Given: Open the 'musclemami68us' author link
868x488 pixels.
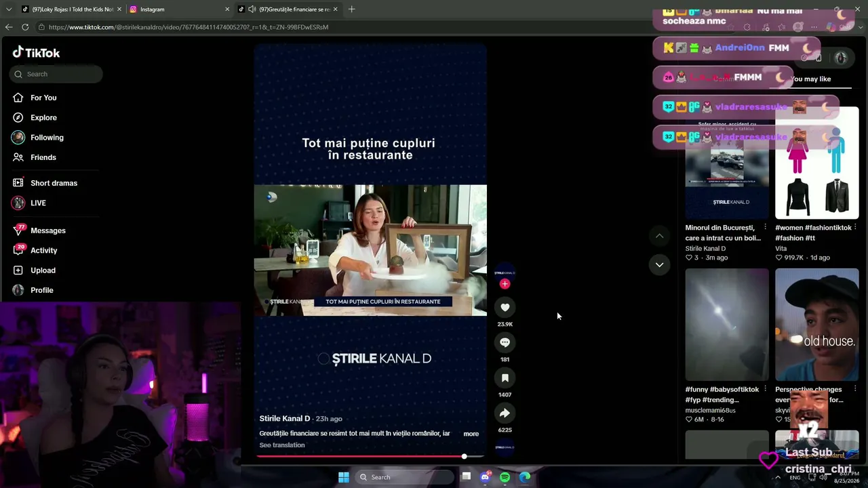Looking at the screenshot, I should pyautogui.click(x=711, y=411).
